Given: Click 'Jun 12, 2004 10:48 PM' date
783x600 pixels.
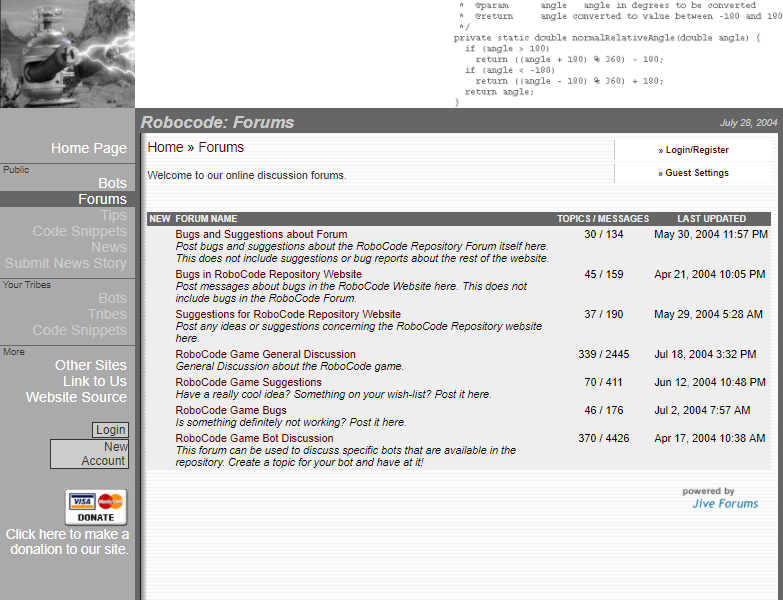Looking at the screenshot, I should (710, 382).
